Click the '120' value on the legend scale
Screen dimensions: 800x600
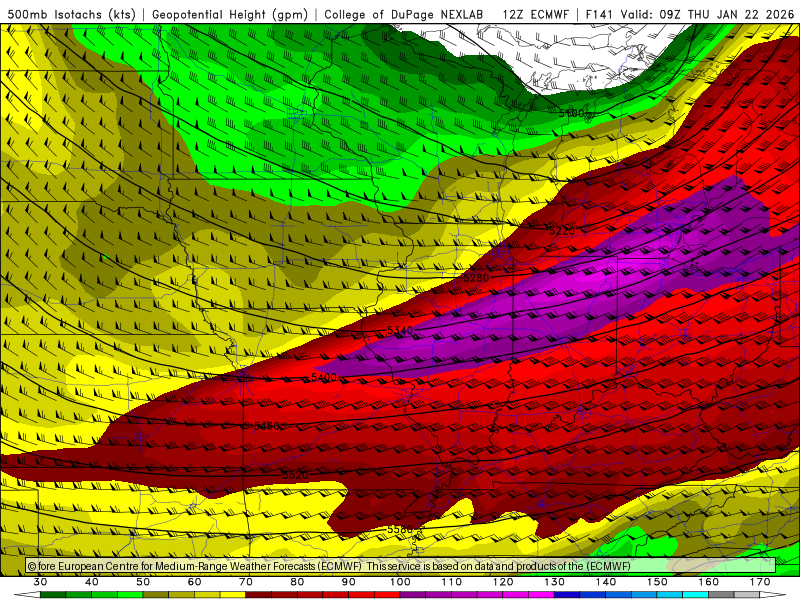coord(503,582)
